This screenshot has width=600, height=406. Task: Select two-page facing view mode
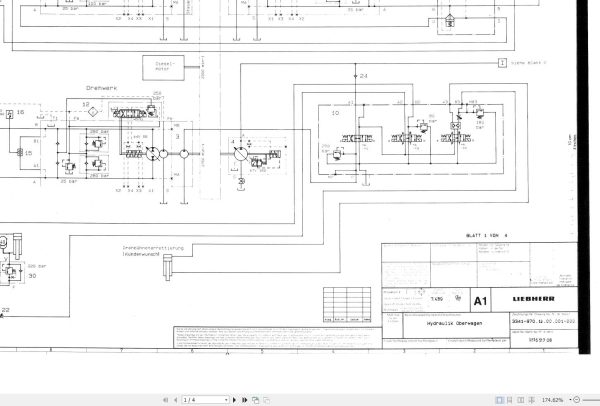[x=521, y=400]
